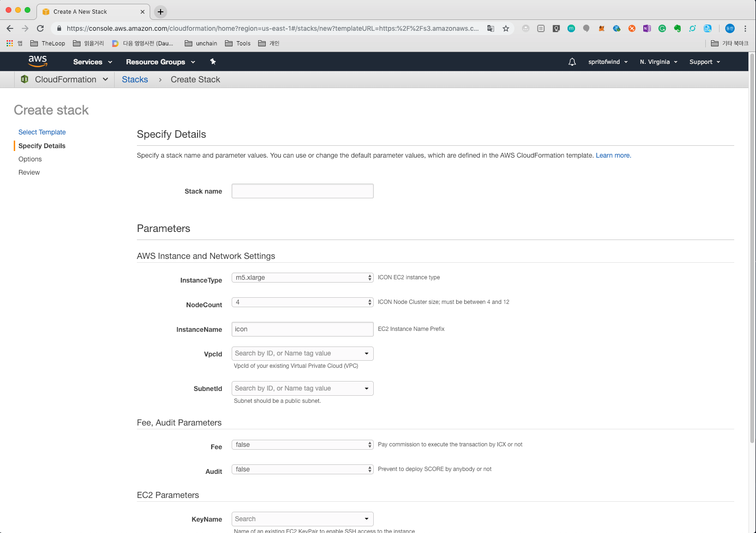This screenshot has width=756, height=533.
Task: Open a new browser tab
Action: [x=161, y=12]
